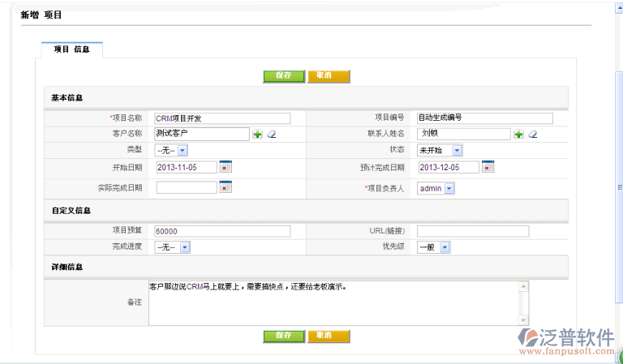The height and width of the screenshot is (364, 623).
Task: Click the top orange 取消 button
Action: [328, 75]
